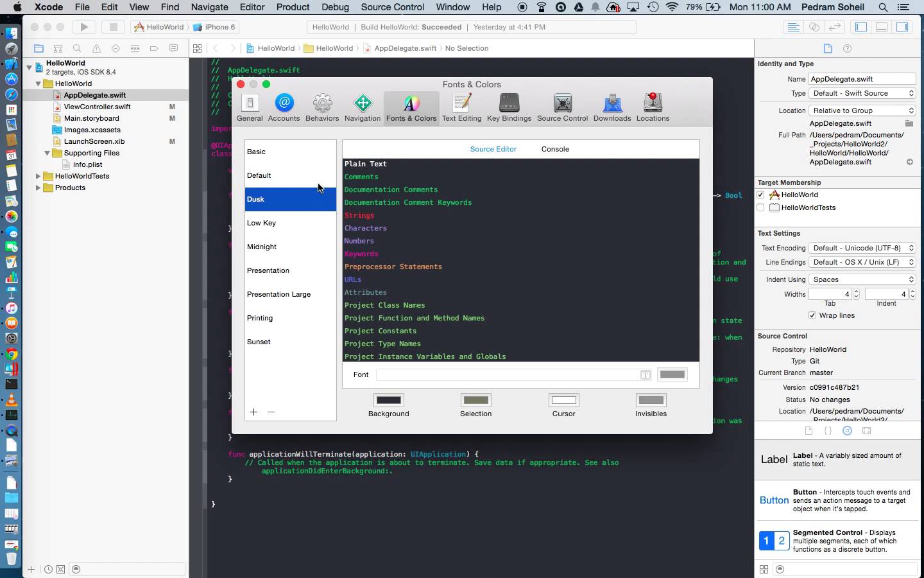The height and width of the screenshot is (578, 924).
Task: Click the Background color well
Action: coord(388,400)
